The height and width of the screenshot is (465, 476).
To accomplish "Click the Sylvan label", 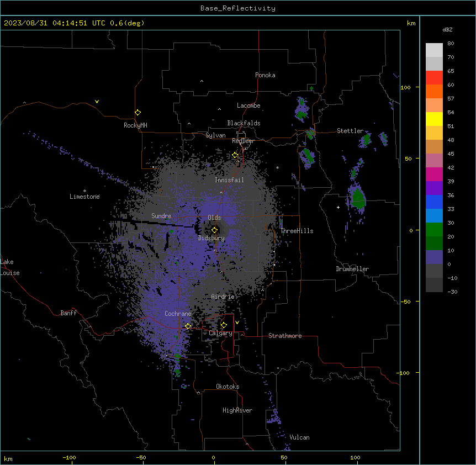I will 215,135.
